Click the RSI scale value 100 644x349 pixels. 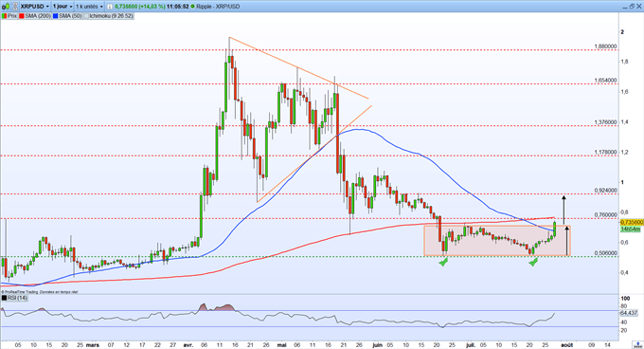click(x=625, y=299)
